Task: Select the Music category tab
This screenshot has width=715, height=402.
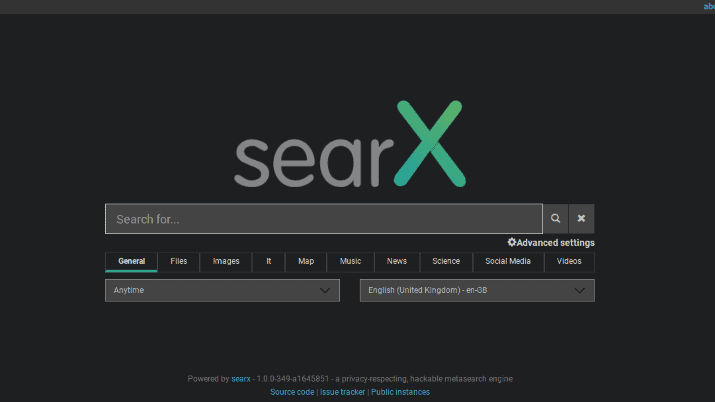Action: tap(350, 262)
